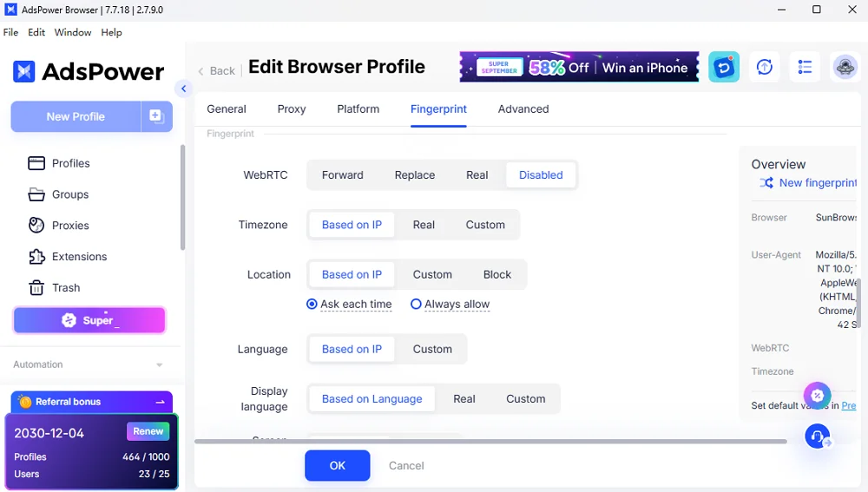This screenshot has height=492, width=868.
Task: Expand the Automation section
Action: pyautogui.click(x=159, y=365)
